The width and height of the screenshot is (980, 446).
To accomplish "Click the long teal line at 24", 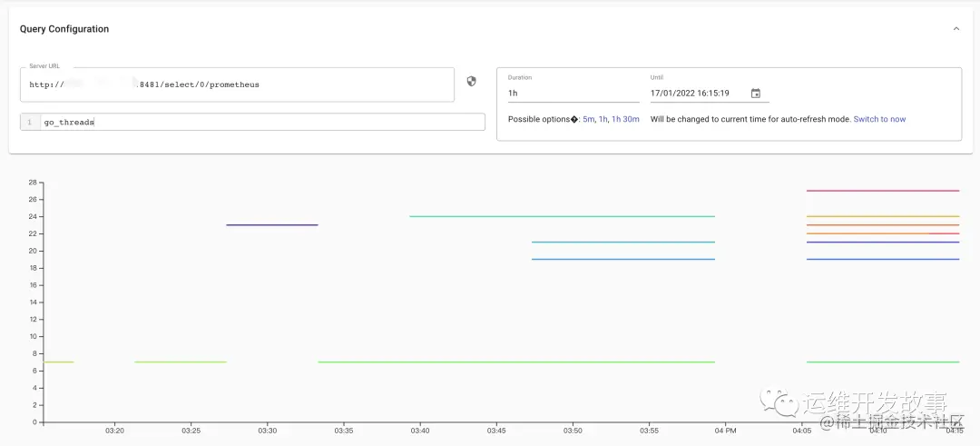I will (562, 216).
